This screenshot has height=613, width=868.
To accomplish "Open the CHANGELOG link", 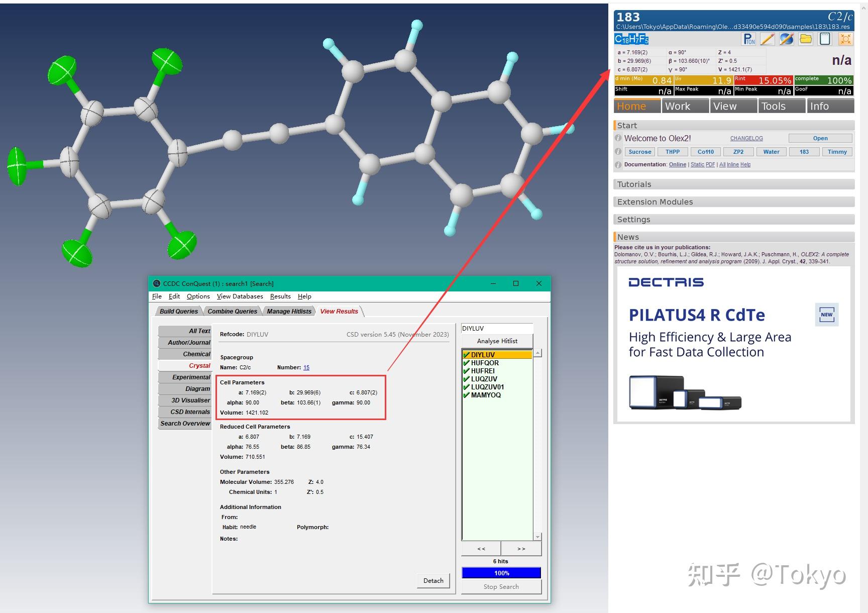I will coord(746,138).
